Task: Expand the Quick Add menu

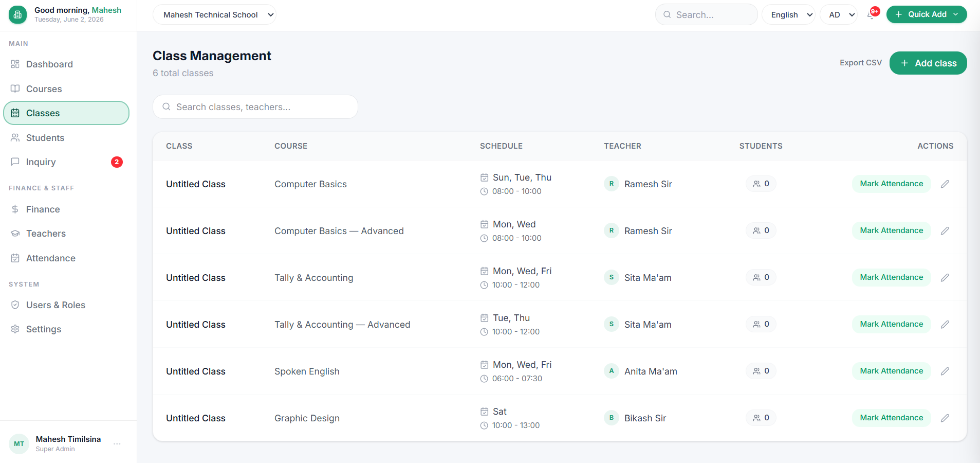Action: click(927, 14)
